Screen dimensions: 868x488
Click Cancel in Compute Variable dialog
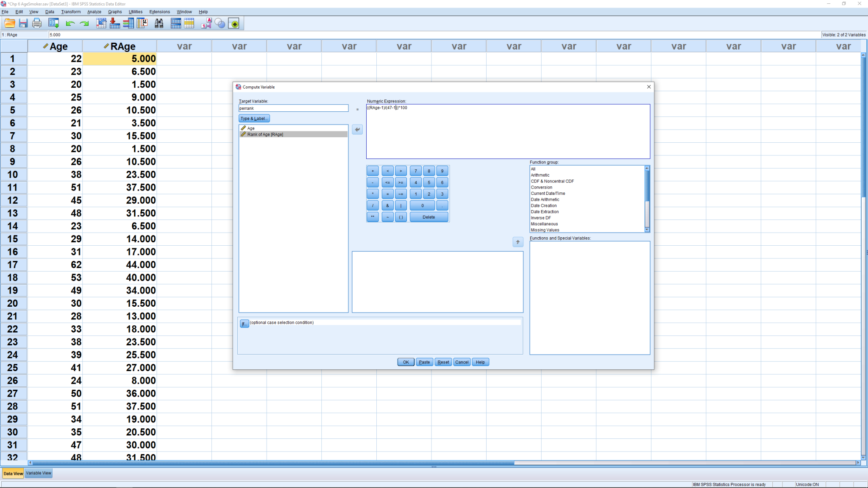(x=462, y=362)
